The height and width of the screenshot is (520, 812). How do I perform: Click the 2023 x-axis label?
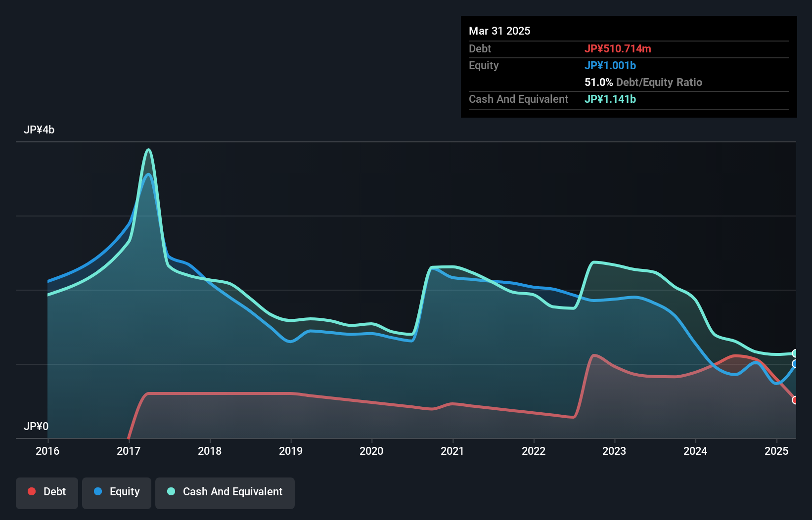tap(614, 451)
